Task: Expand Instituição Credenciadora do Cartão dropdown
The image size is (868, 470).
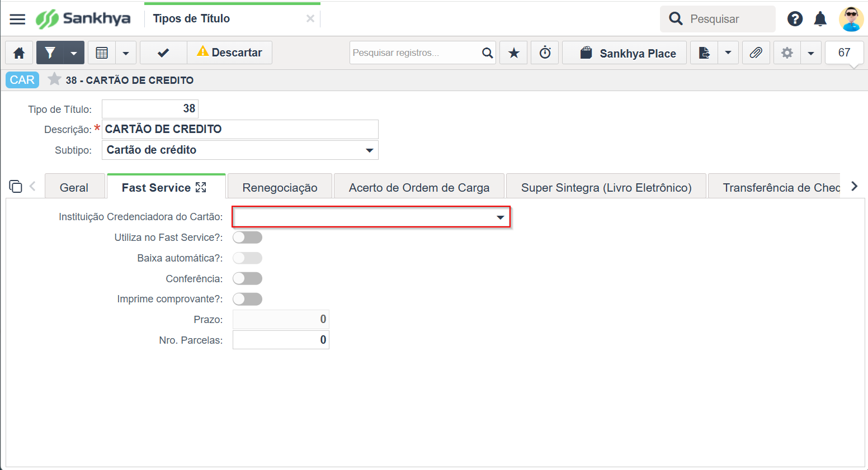Action: click(x=500, y=217)
